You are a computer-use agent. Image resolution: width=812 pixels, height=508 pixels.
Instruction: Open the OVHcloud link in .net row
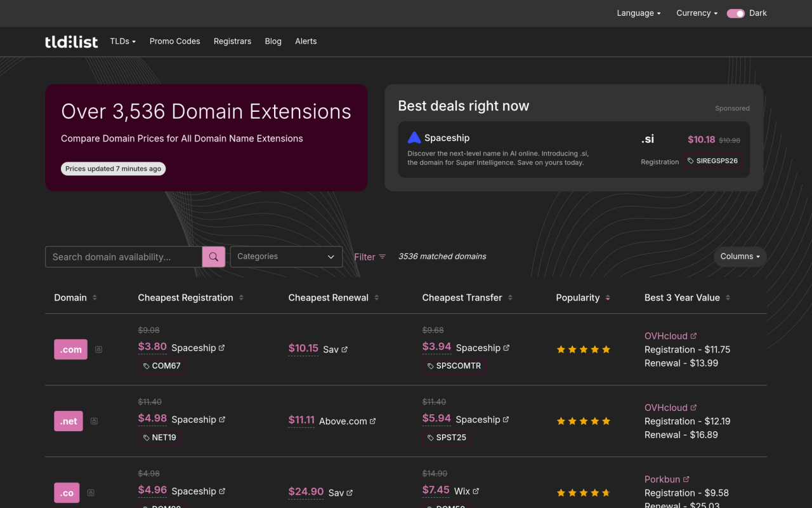tap(671, 408)
